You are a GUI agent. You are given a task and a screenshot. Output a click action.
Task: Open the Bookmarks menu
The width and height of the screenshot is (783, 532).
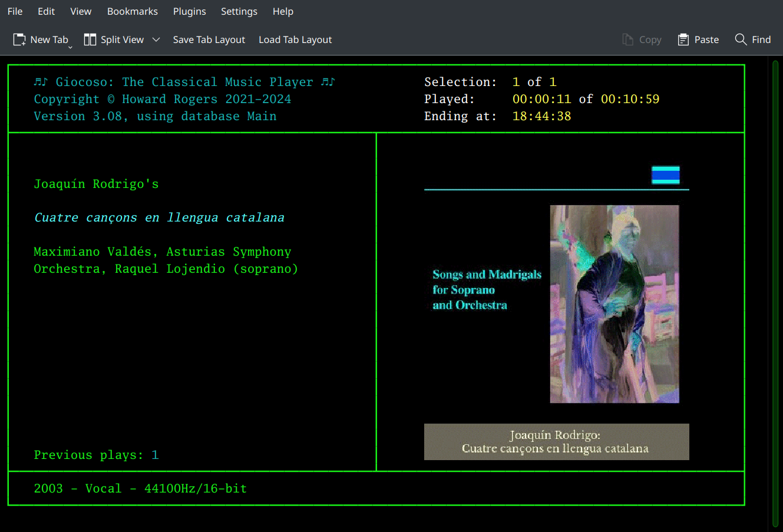click(x=132, y=11)
